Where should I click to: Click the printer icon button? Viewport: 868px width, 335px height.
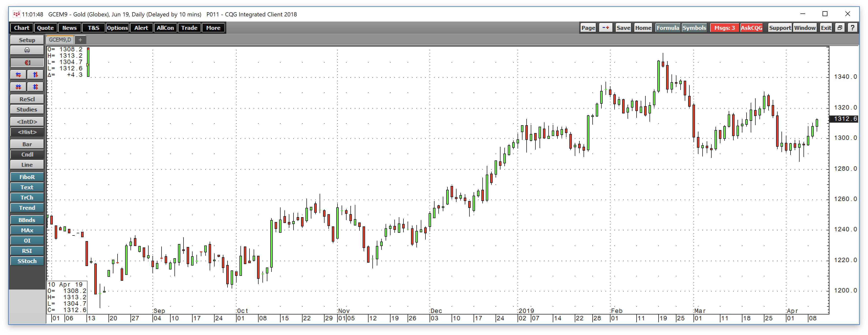click(27, 50)
